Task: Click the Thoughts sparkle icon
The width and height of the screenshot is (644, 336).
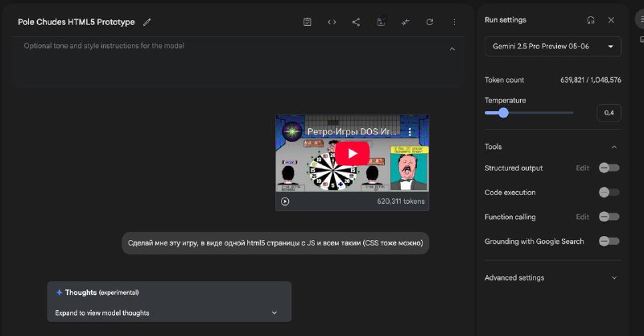Action: pos(59,292)
